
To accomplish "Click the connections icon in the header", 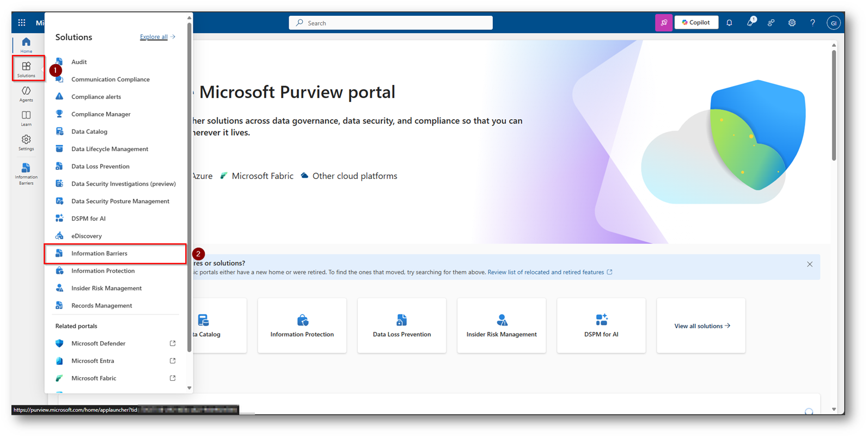I will (771, 23).
